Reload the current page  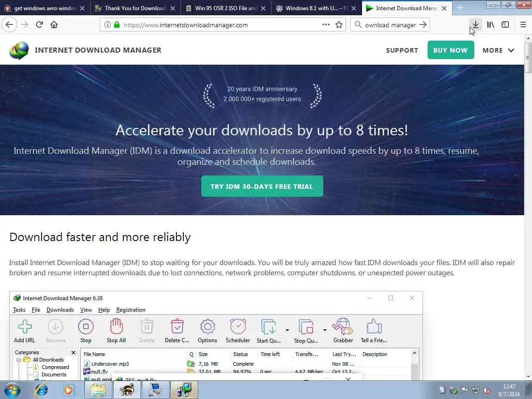click(39, 24)
